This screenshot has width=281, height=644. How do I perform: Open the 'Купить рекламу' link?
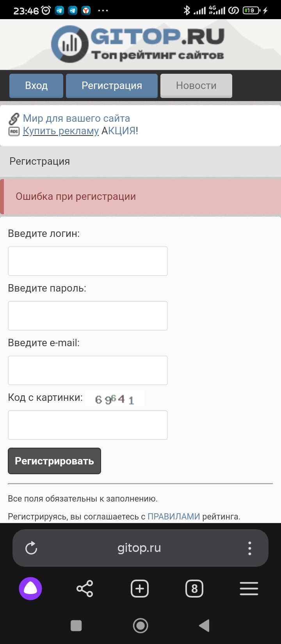pos(60,131)
